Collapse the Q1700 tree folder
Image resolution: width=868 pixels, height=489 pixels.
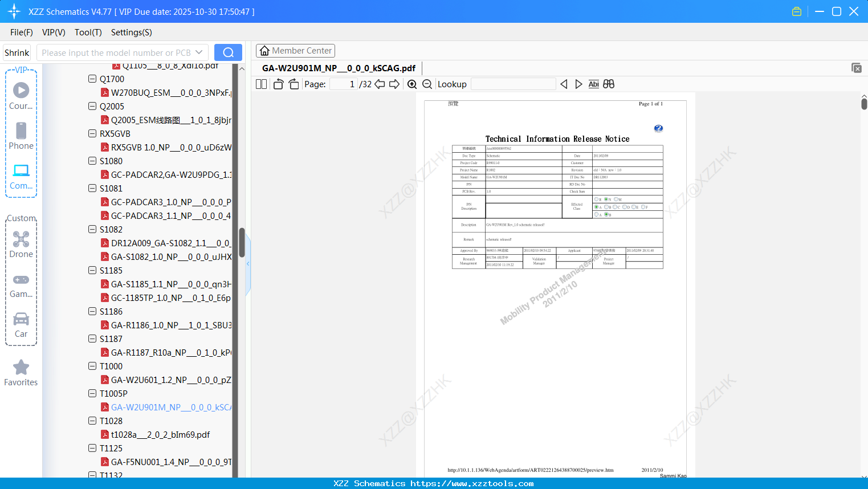(92, 79)
